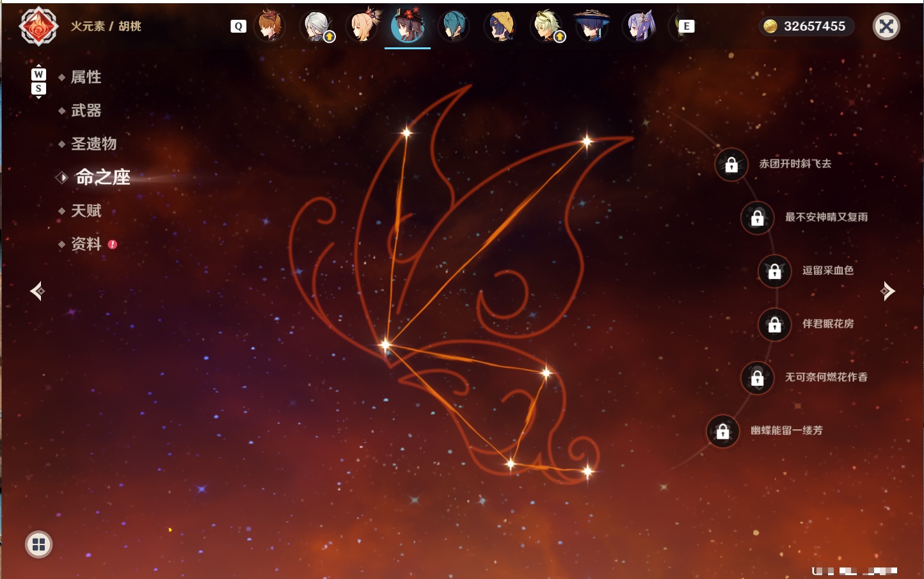This screenshot has height=579, width=924.
Task: Open the 武器 weapon tab
Action: [x=86, y=111]
